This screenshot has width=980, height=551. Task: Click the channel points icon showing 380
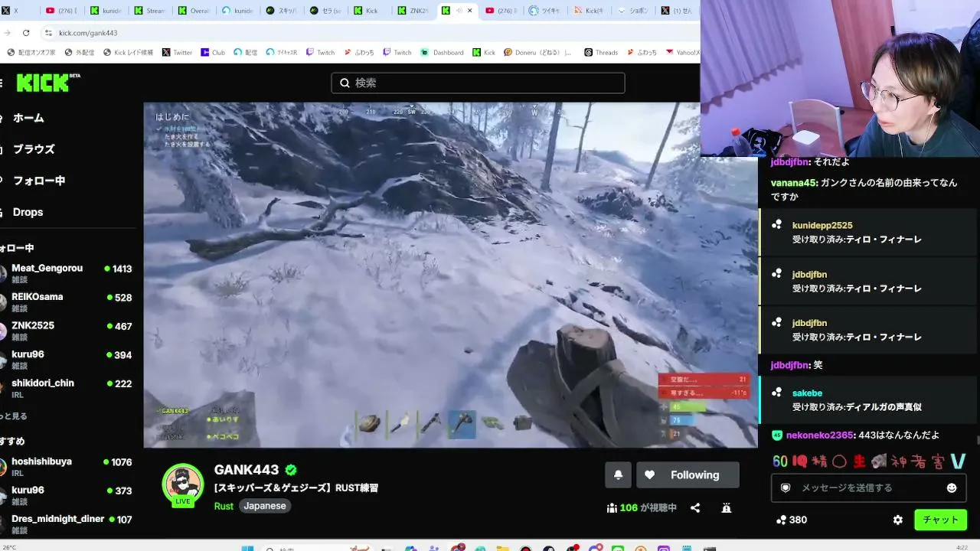pos(781,520)
